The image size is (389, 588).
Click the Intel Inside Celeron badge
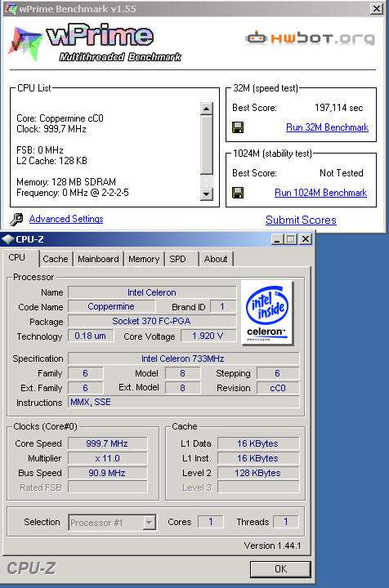coord(267,313)
